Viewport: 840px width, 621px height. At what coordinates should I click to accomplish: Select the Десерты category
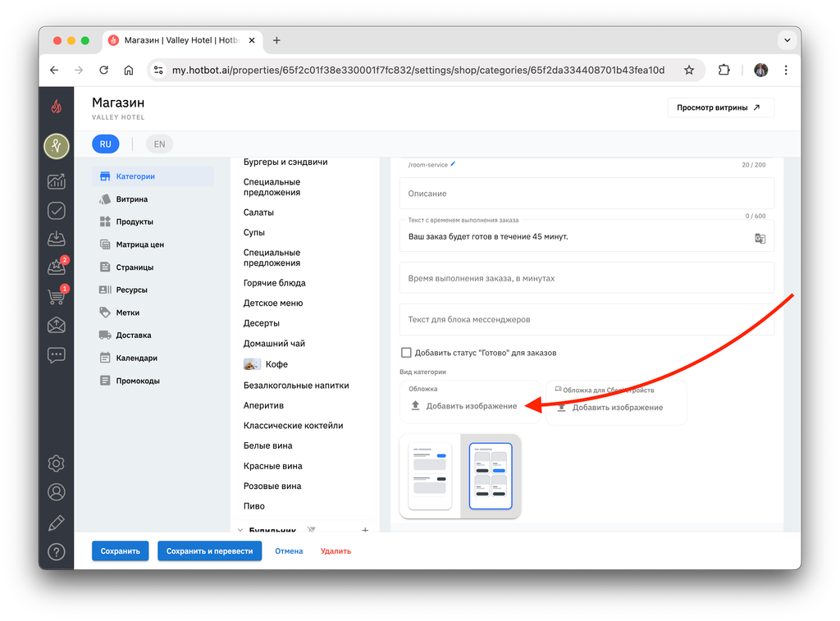click(262, 323)
